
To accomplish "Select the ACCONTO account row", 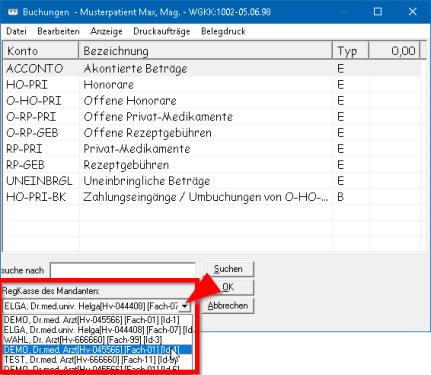I will point(212,69).
